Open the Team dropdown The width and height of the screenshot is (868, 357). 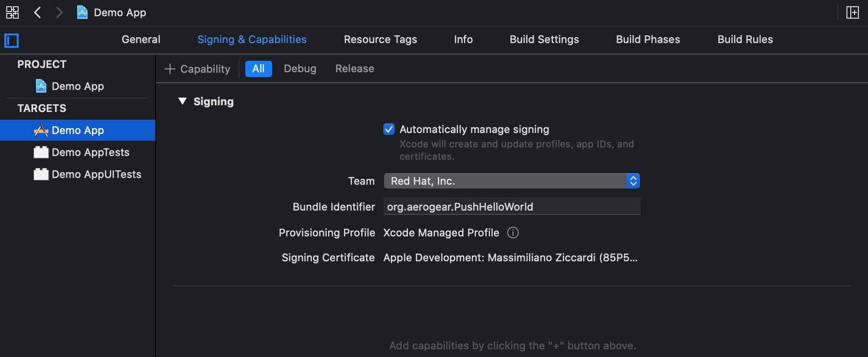point(512,181)
